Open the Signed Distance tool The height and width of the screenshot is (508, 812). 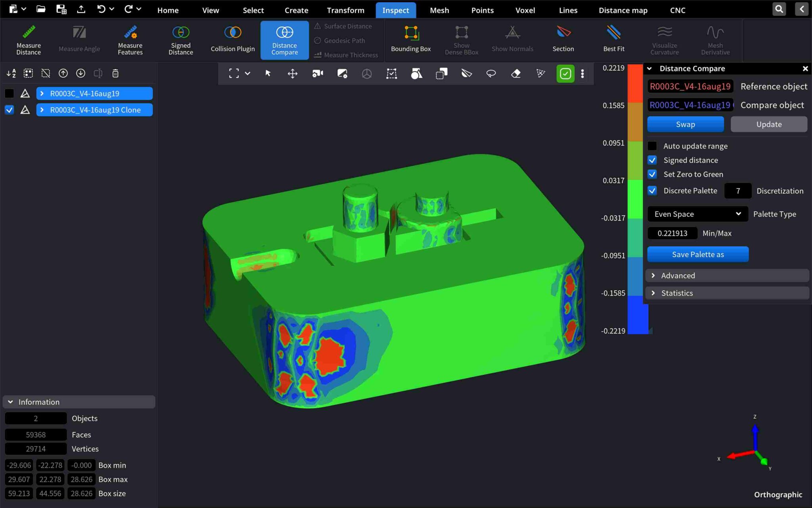point(180,40)
